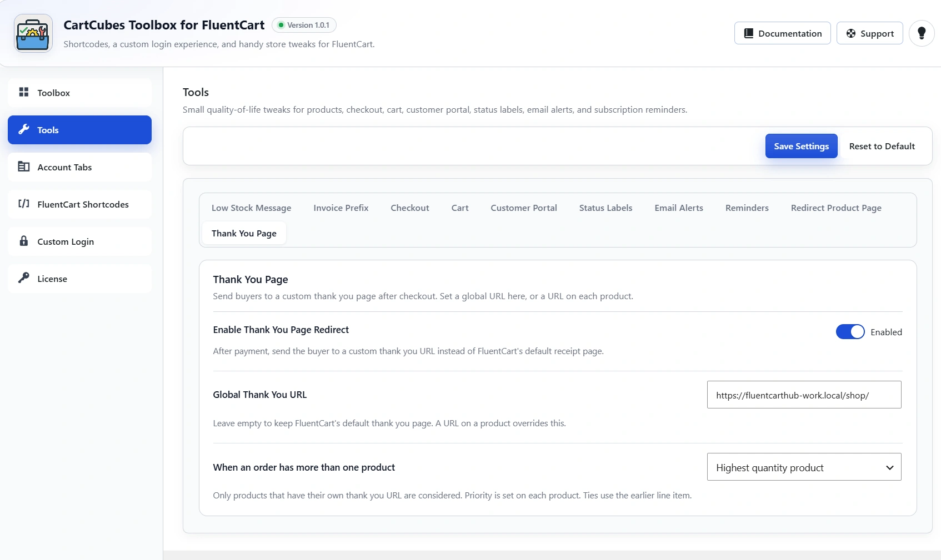Click the Support lifebuoy icon
941x560 pixels.
point(851,33)
